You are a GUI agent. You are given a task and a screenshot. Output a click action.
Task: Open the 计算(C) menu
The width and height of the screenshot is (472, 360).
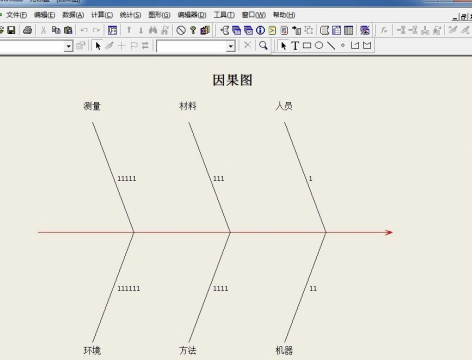[102, 15]
